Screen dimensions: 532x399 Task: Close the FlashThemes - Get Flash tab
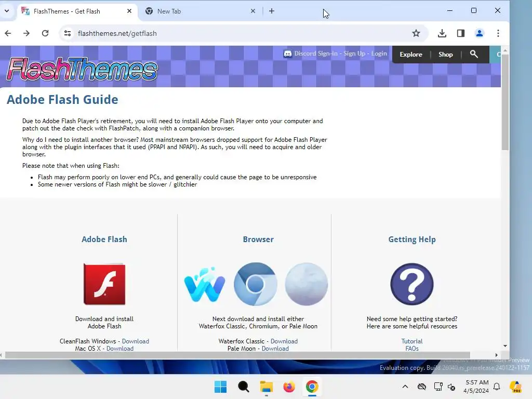pos(129,11)
